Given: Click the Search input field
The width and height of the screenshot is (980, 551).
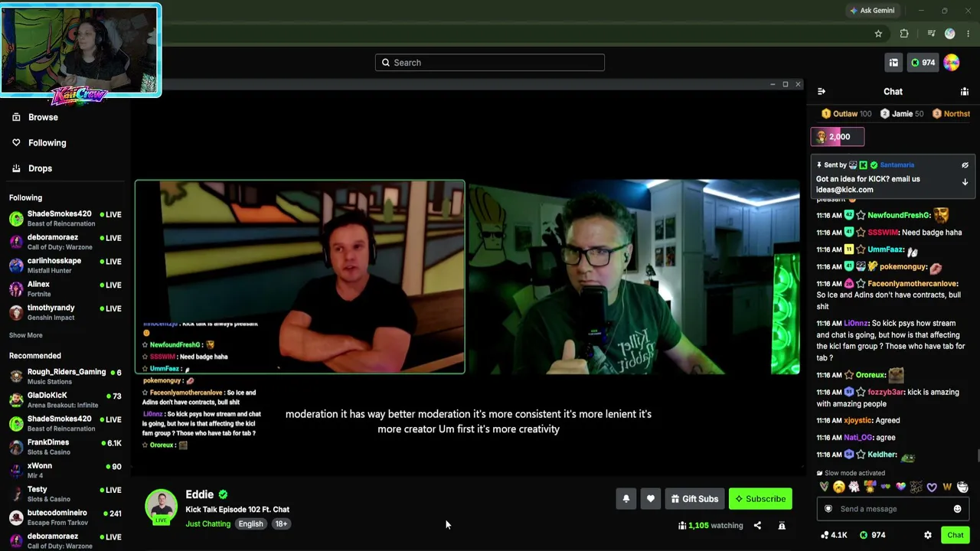Looking at the screenshot, I should coord(490,63).
